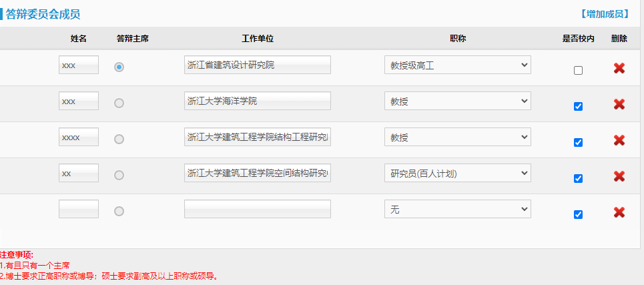Focus the 浙江省建筑设计研究院 work unit field
The image size is (644, 285).
coord(258,65)
